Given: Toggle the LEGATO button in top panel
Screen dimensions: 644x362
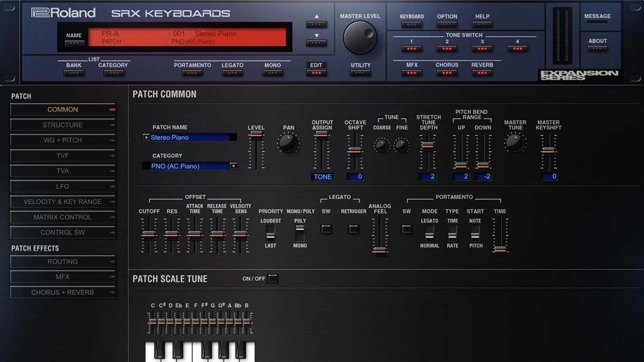Looking at the screenshot, I should coord(232,73).
